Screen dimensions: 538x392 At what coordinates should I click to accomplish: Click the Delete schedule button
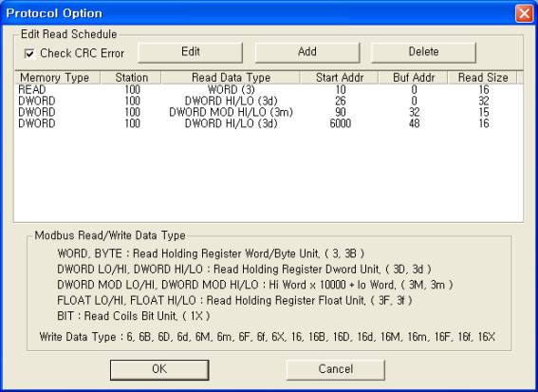(423, 52)
